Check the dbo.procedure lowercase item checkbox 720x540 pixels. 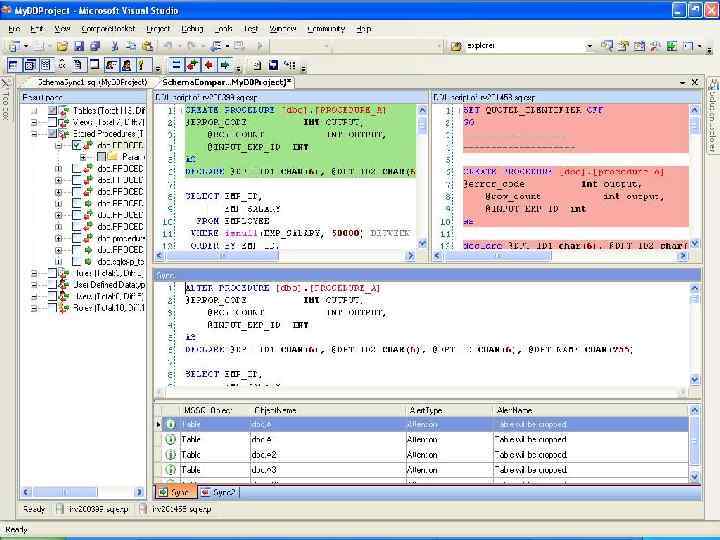point(77,238)
